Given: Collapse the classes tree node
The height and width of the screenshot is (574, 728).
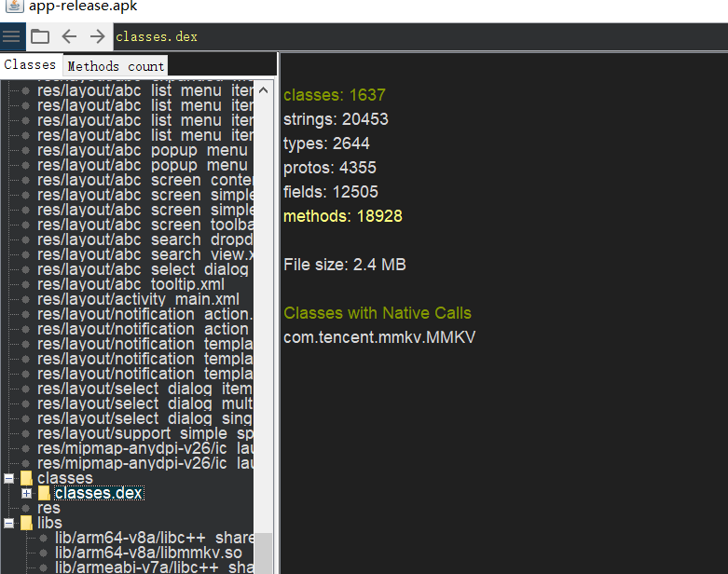Looking at the screenshot, I should pos(8,478).
